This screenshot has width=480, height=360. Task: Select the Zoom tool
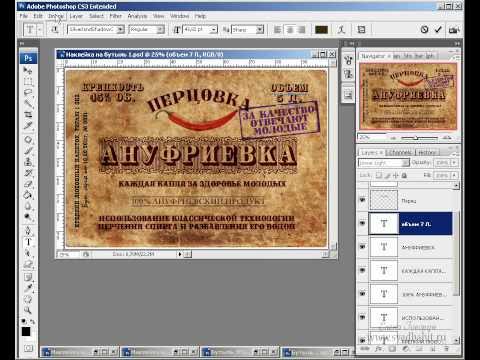click(x=28, y=310)
